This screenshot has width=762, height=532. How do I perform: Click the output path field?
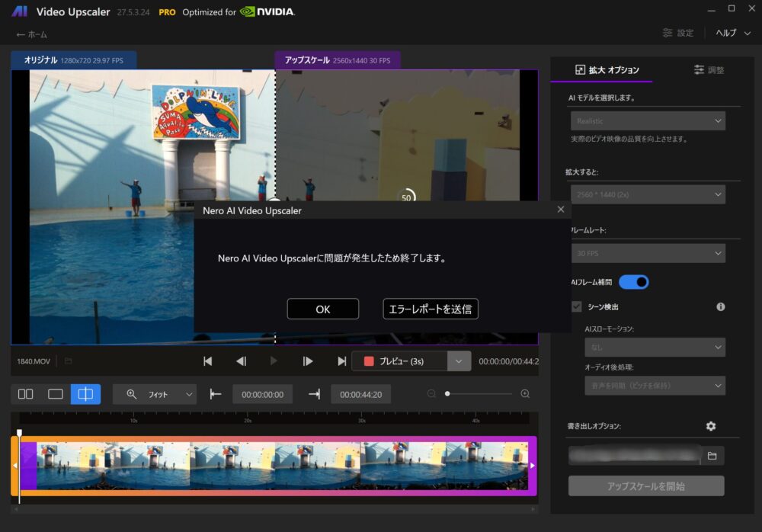636,456
